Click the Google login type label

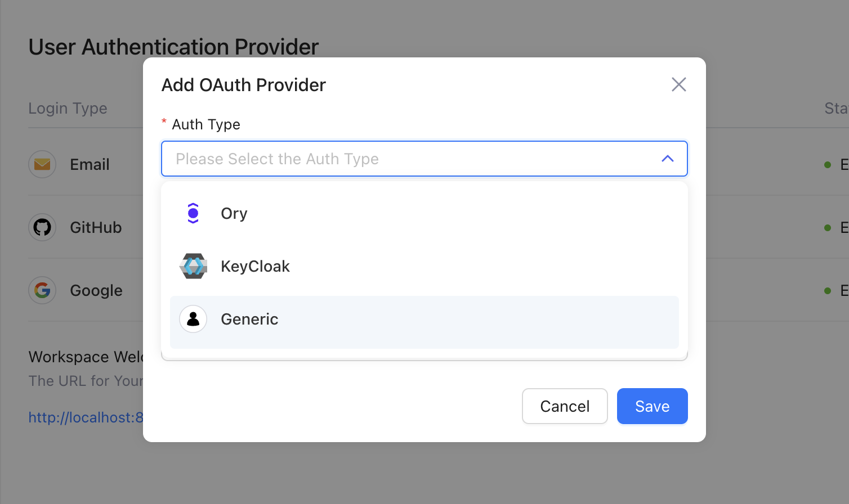click(x=96, y=291)
